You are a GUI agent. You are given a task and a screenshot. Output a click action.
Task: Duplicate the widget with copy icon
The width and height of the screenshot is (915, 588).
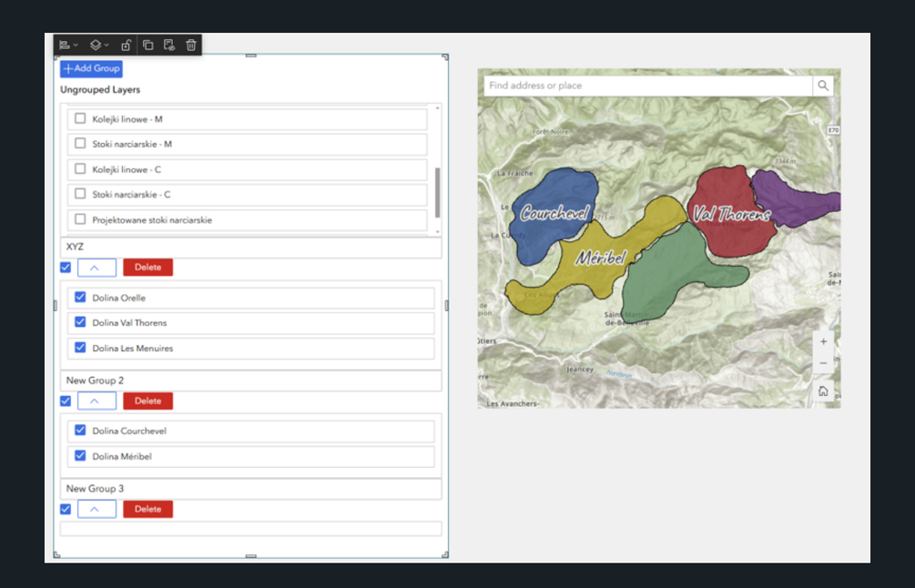pyautogui.click(x=148, y=45)
